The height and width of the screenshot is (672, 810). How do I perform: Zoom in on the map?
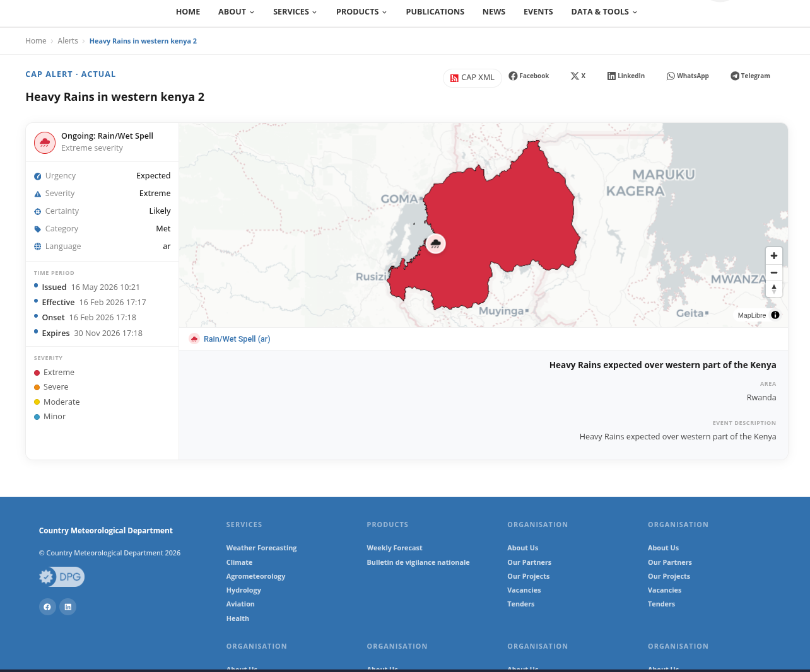[774, 256]
